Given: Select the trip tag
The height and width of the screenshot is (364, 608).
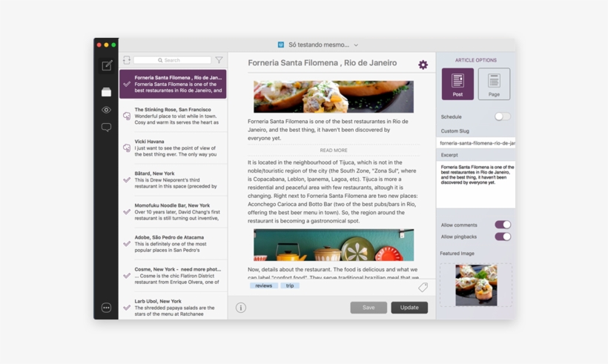Looking at the screenshot, I should 290,285.
